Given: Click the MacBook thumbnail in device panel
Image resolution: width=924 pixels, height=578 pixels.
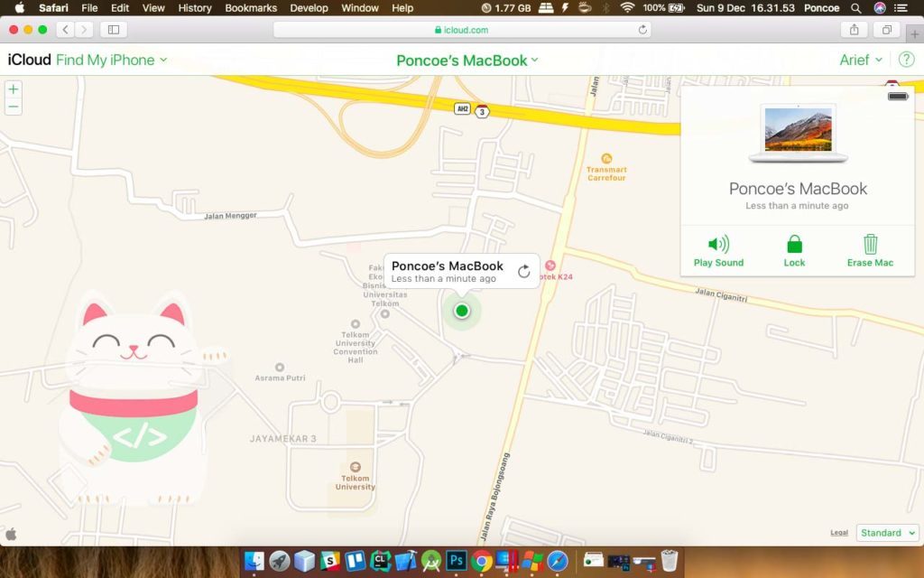Looking at the screenshot, I should (798, 134).
